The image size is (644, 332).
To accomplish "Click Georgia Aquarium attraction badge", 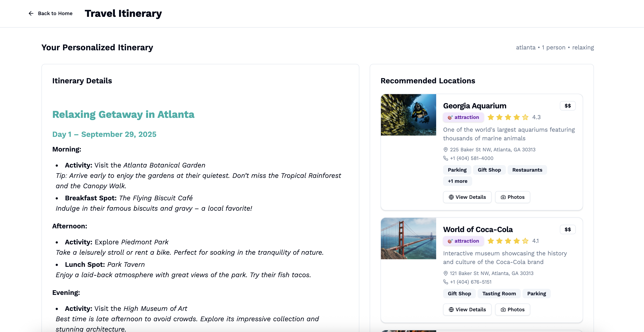I will pyautogui.click(x=463, y=117).
